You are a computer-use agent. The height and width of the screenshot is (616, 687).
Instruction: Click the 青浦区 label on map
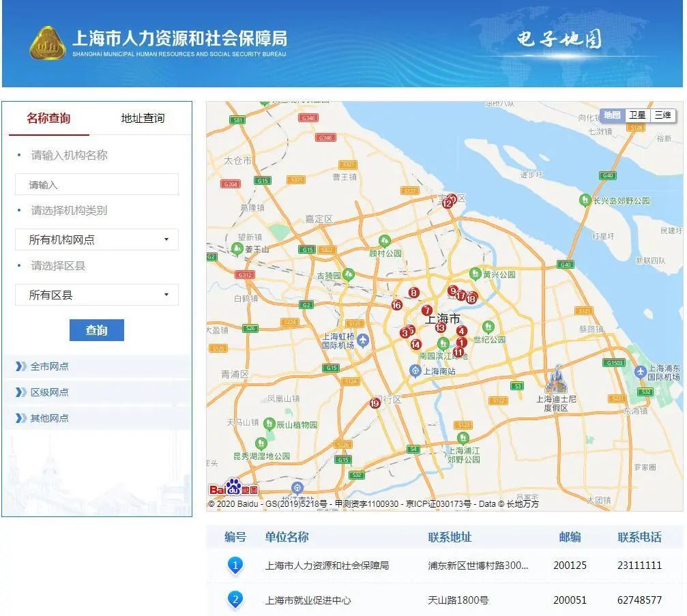tap(235, 374)
